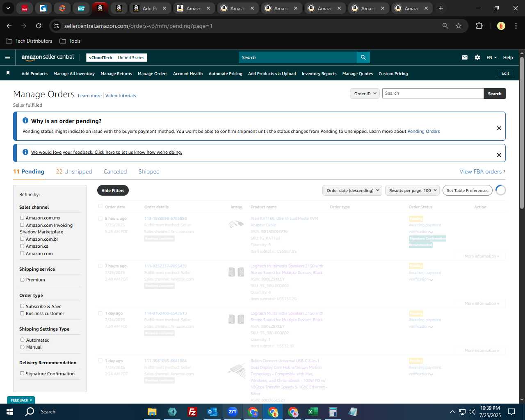Check the Amazon.ca sales channel
The image size is (525, 420).
(x=22, y=246)
